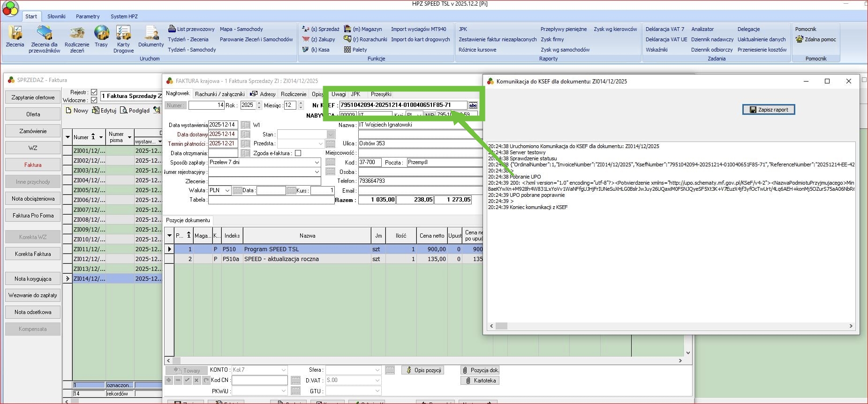Click Nota korygująca sidebar button
The width and height of the screenshot is (868, 404).
(x=33, y=279)
